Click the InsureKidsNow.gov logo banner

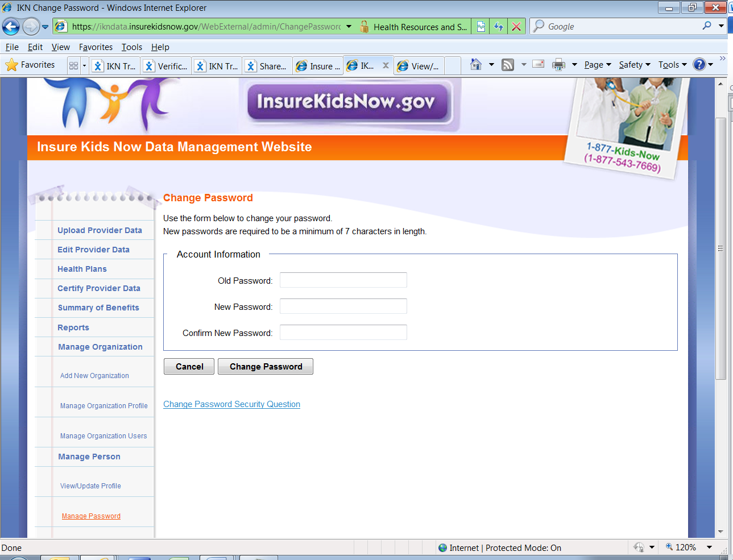347,102
